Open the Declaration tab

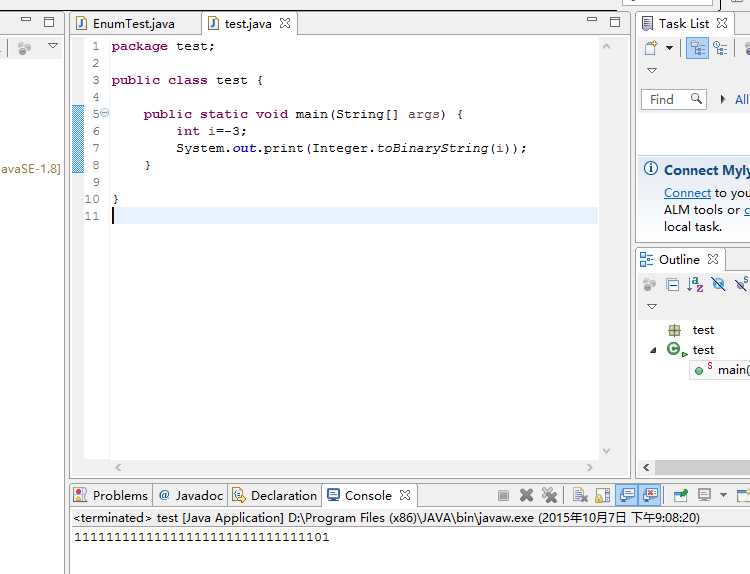click(x=275, y=496)
